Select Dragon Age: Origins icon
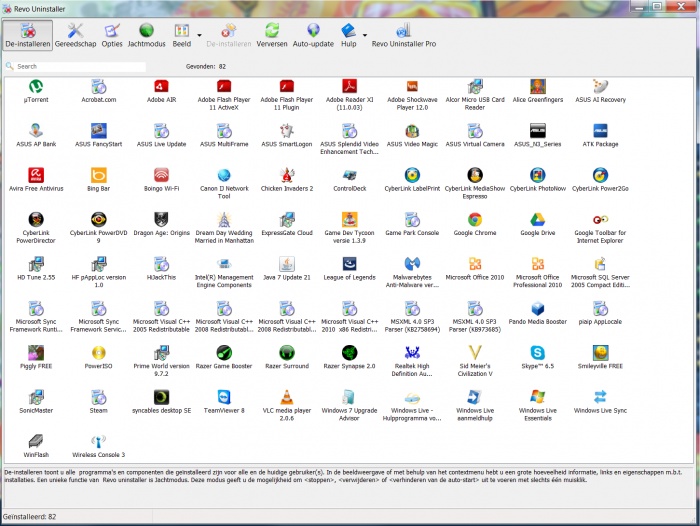This screenshot has width=700, height=526. 161,219
